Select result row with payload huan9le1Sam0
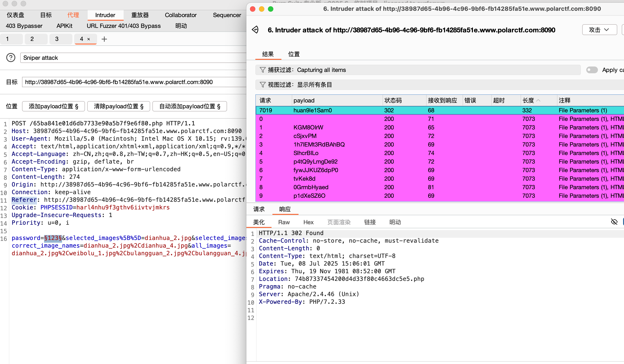 (312, 110)
